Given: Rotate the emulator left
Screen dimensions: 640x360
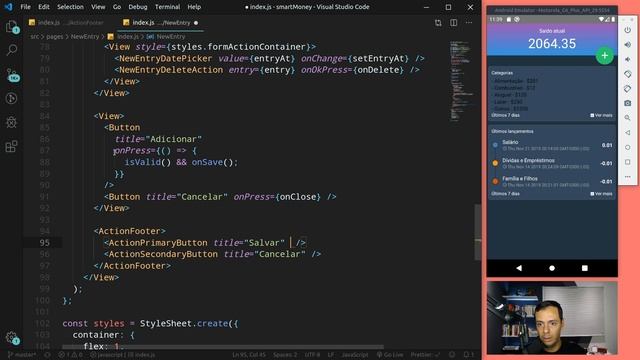Looking at the screenshot, I should tap(627, 74).
